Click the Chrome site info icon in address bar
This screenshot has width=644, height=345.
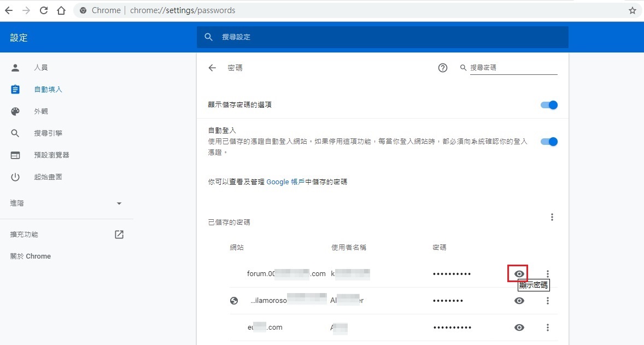tap(83, 10)
